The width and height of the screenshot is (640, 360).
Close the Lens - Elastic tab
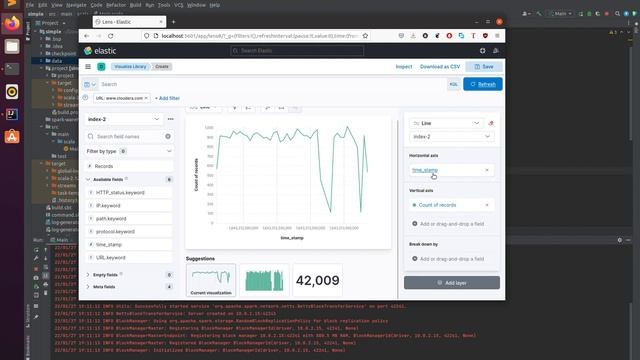tap(161, 22)
